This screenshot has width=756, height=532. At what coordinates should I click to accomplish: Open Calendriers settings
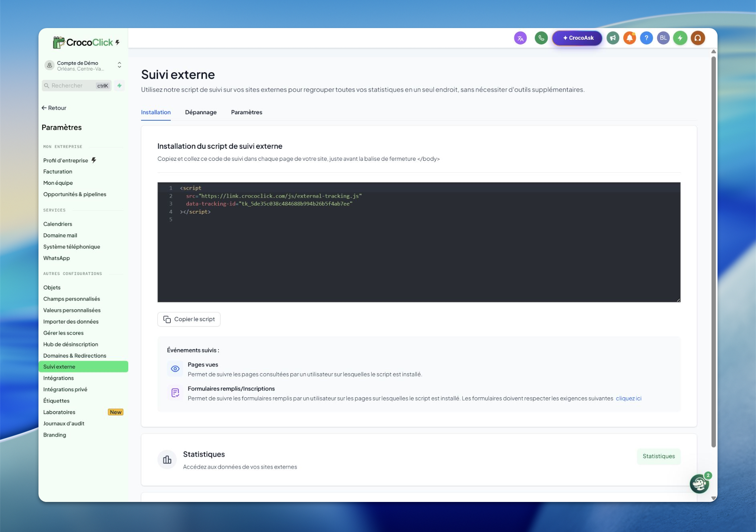pyautogui.click(x=58, y=224)
